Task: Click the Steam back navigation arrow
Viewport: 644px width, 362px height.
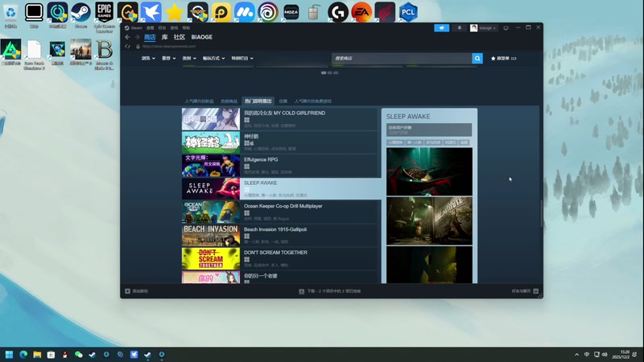Action: (x=127, y=37)
